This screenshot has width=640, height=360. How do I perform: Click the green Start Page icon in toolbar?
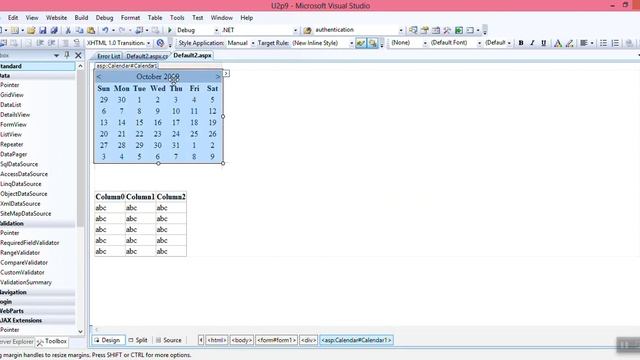459,30
